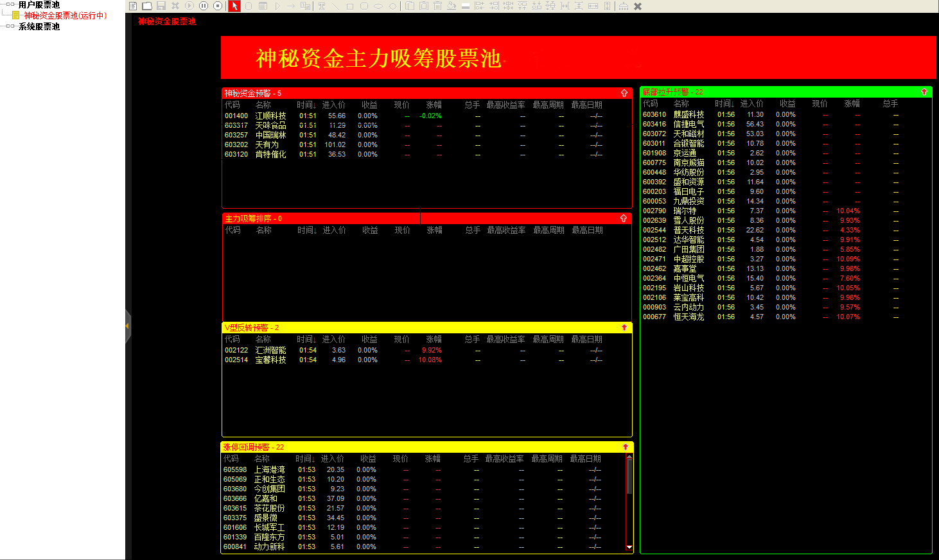Collapse the V型反转预警 panel with up arrow

click(624, 328)
